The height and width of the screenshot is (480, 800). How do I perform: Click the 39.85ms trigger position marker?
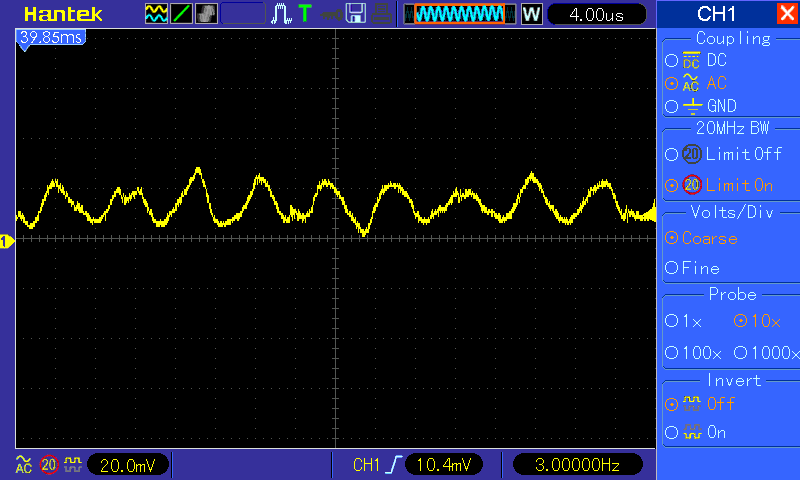coord(51,37)
